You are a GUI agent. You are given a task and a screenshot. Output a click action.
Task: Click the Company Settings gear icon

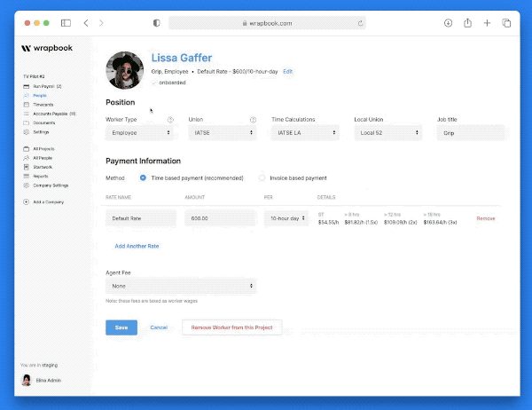[26, 185]
